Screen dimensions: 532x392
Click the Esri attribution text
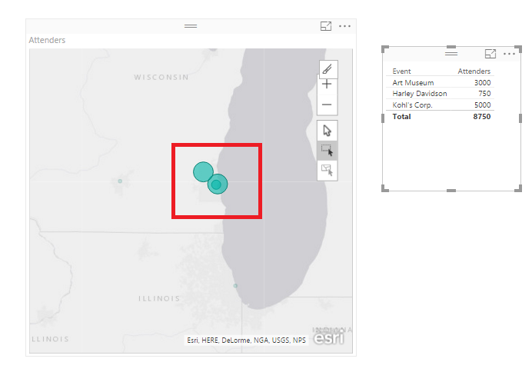246,340
